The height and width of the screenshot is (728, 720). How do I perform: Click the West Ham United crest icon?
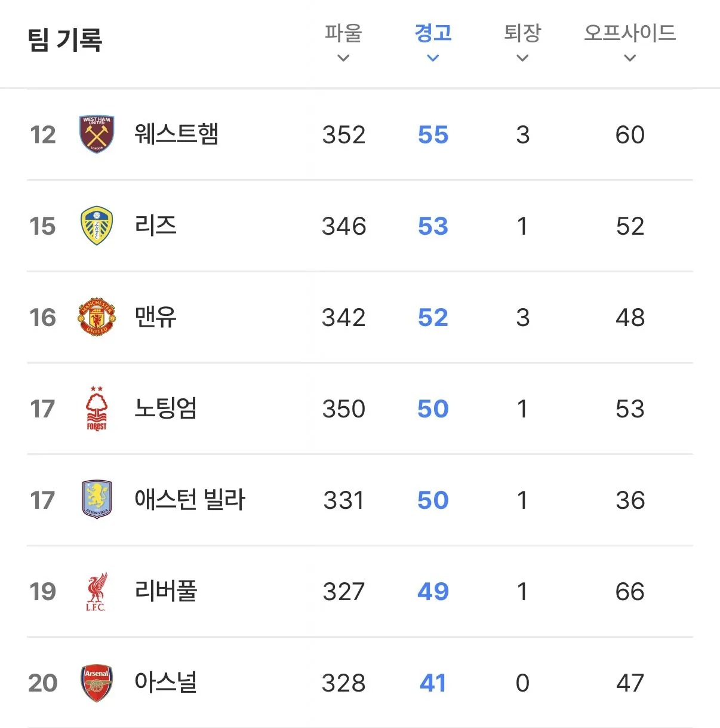(97, 134)
